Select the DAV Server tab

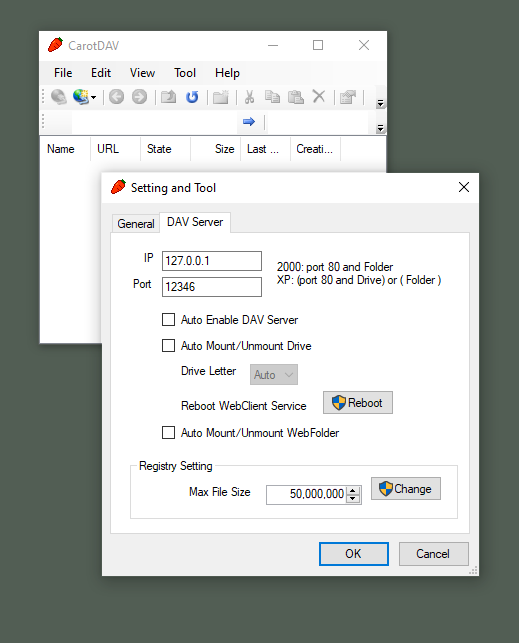coord(195,222)
